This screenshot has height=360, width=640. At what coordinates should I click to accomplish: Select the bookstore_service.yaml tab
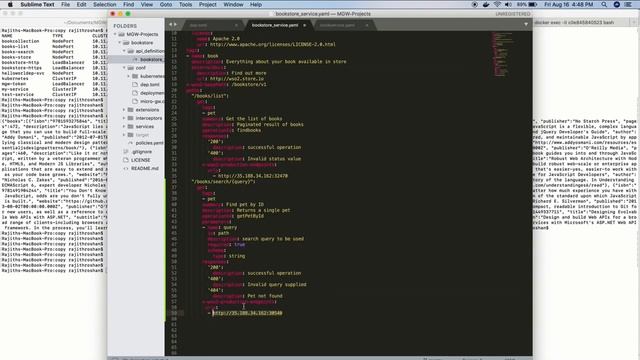(276, 25)
